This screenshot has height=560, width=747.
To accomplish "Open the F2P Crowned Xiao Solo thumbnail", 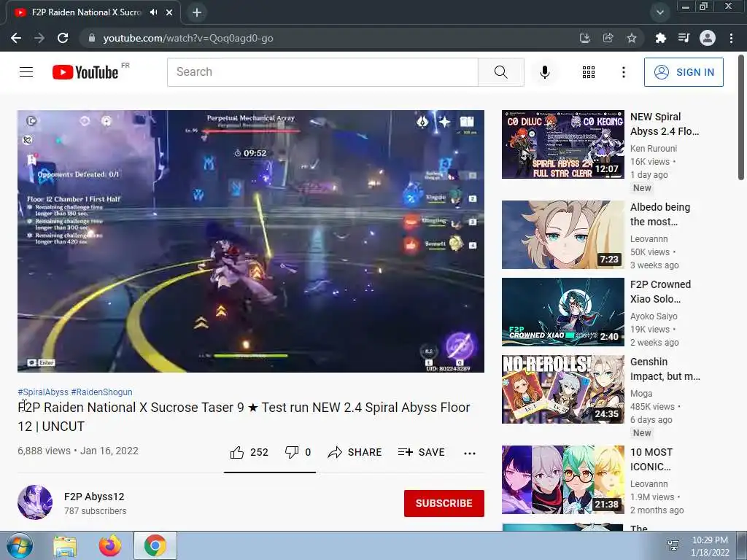I will 562,312.
